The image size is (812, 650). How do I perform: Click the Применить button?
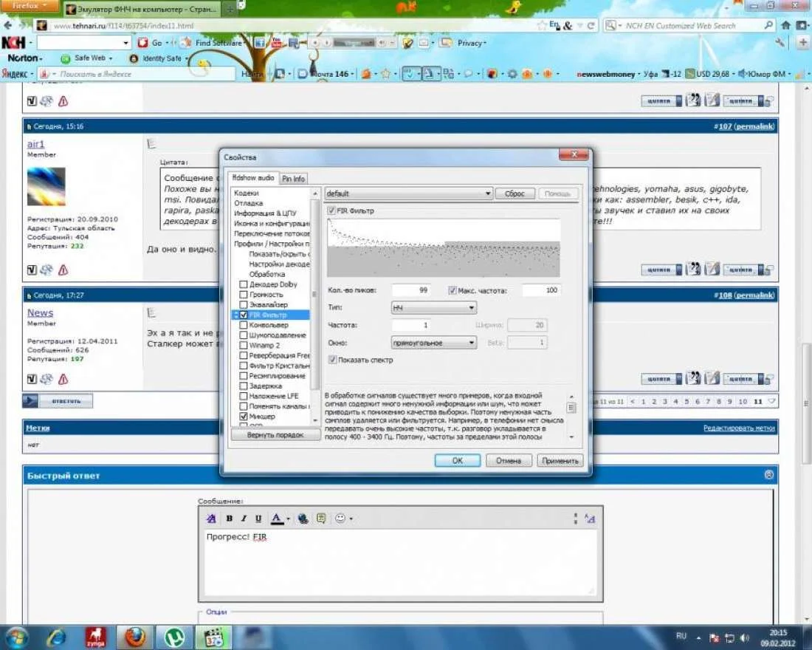560,460
